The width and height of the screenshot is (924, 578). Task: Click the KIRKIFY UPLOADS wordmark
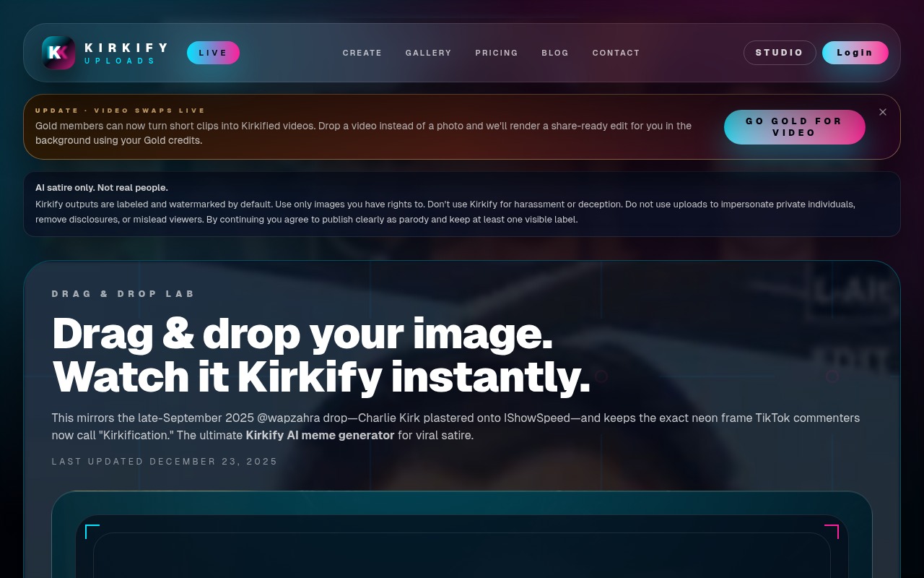pos(127,53)
